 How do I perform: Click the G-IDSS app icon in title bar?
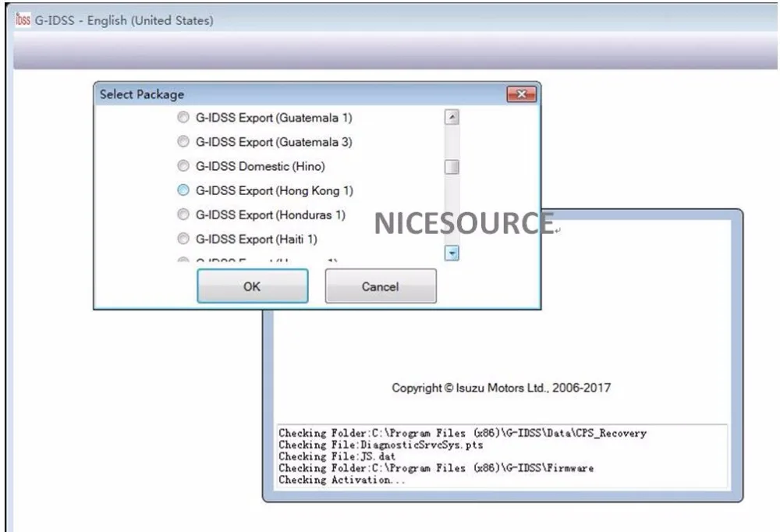(x=23, y=20)
